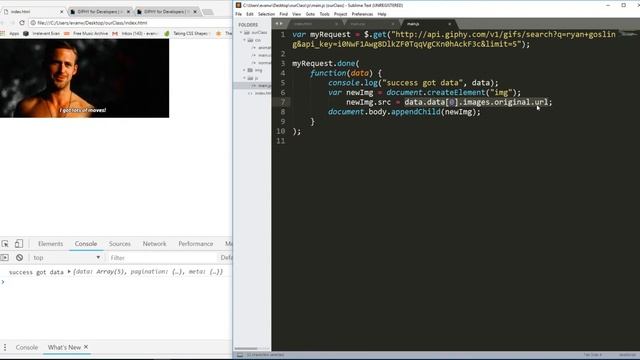Open the Gmail Inbox bookmark
640x360 pixels.
coord(135,33)
